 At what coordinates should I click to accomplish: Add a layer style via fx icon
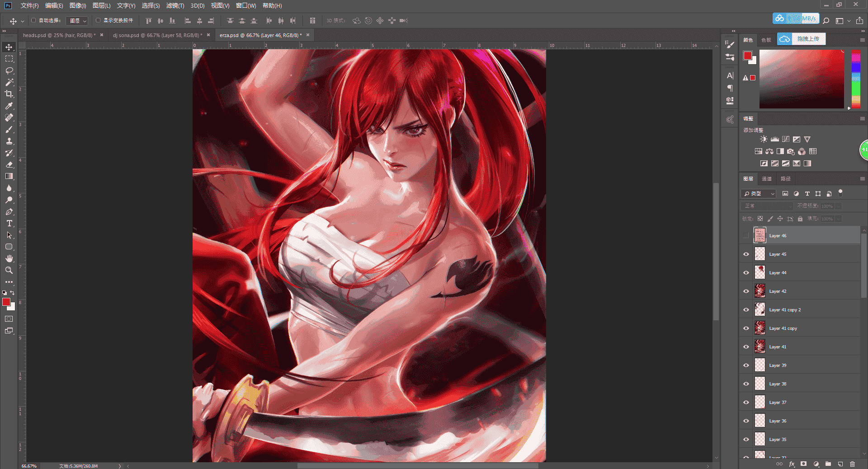click(792, 464)
